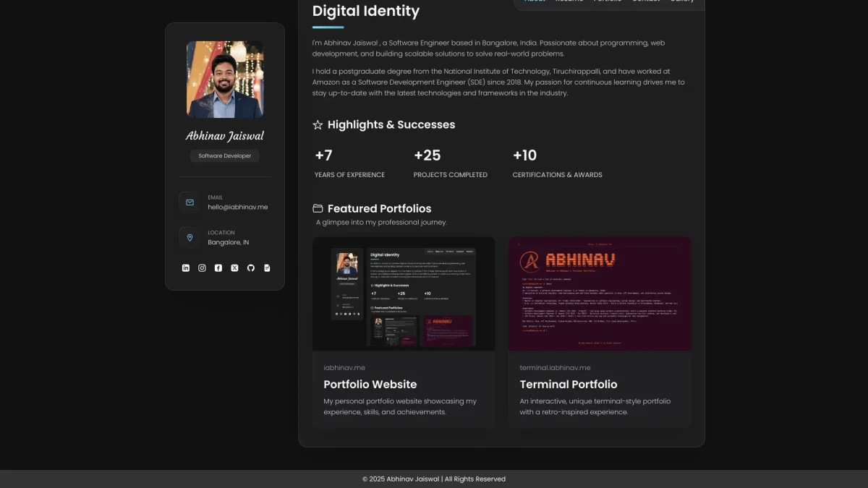Open the LinkedIn profile icon
This screenshot has width=868, height=488.
186,267
